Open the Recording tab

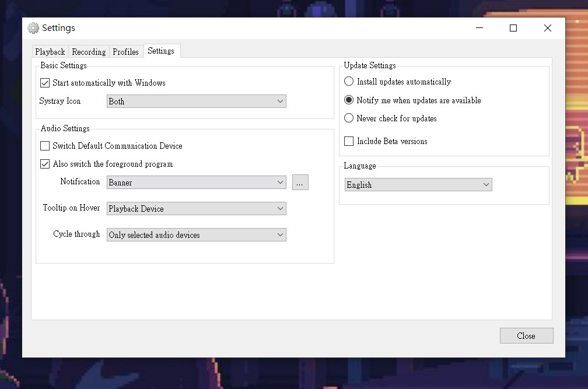click(89, 52)
